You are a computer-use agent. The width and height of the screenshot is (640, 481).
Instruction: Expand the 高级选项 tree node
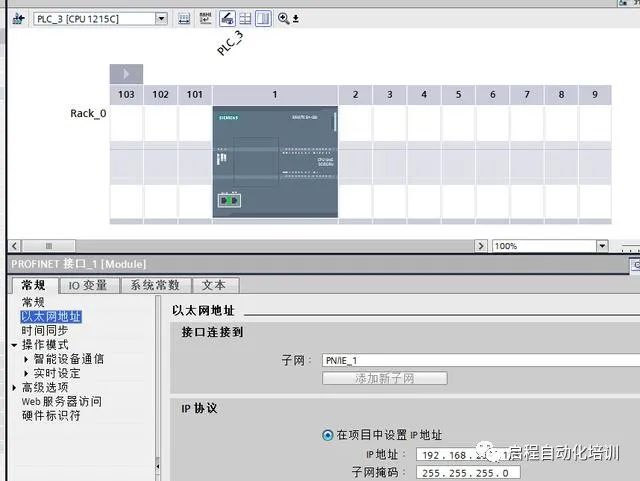pos(14,388)
